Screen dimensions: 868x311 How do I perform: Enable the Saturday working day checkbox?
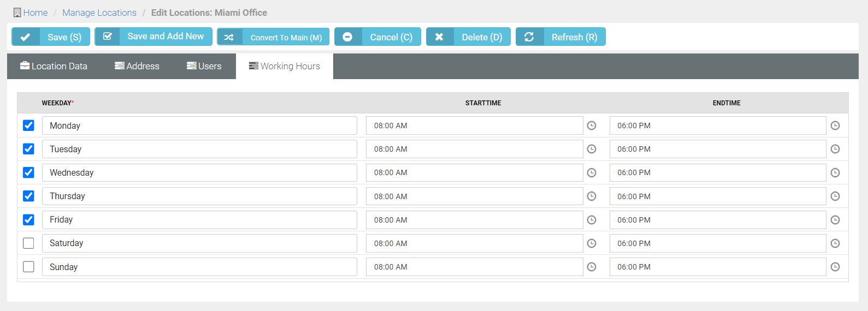click(x=28, y=243)
